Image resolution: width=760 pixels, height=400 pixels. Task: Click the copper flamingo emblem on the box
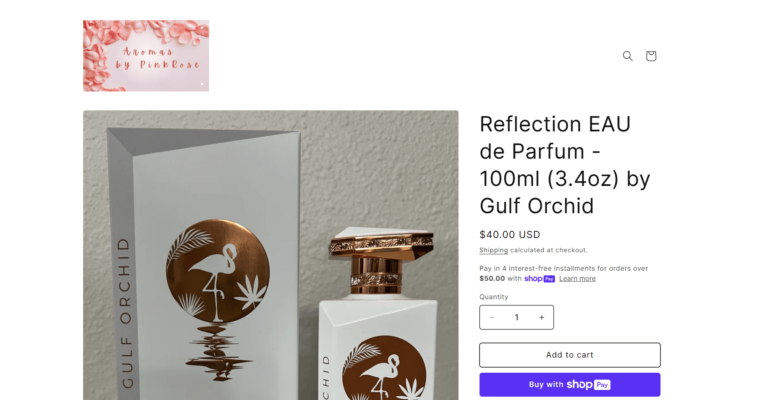pos(218,271)
